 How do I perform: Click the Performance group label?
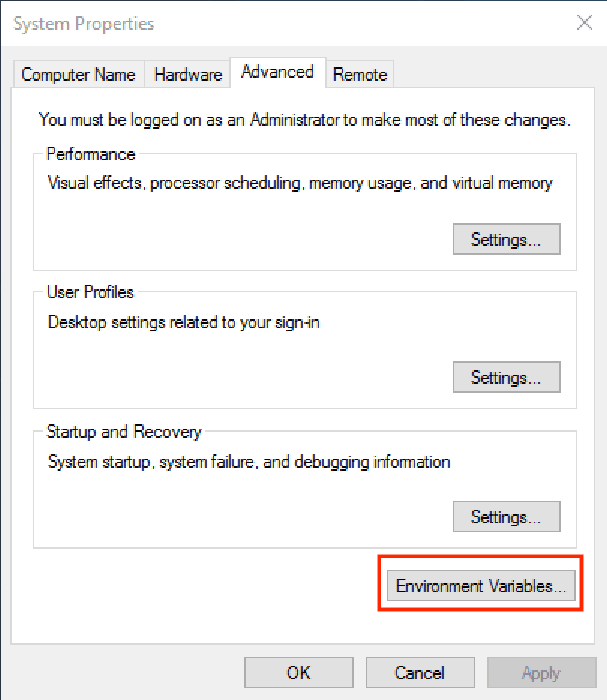tap(91, 154)
